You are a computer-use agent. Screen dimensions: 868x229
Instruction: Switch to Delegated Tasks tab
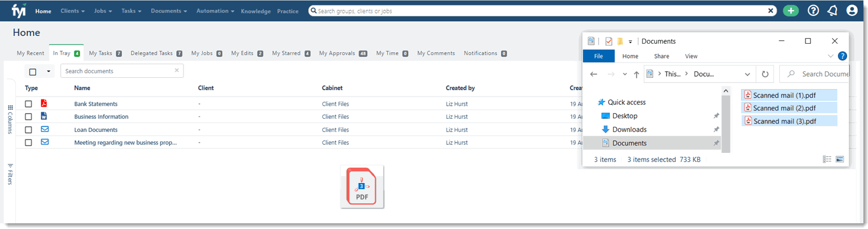(x=156, y=53)
